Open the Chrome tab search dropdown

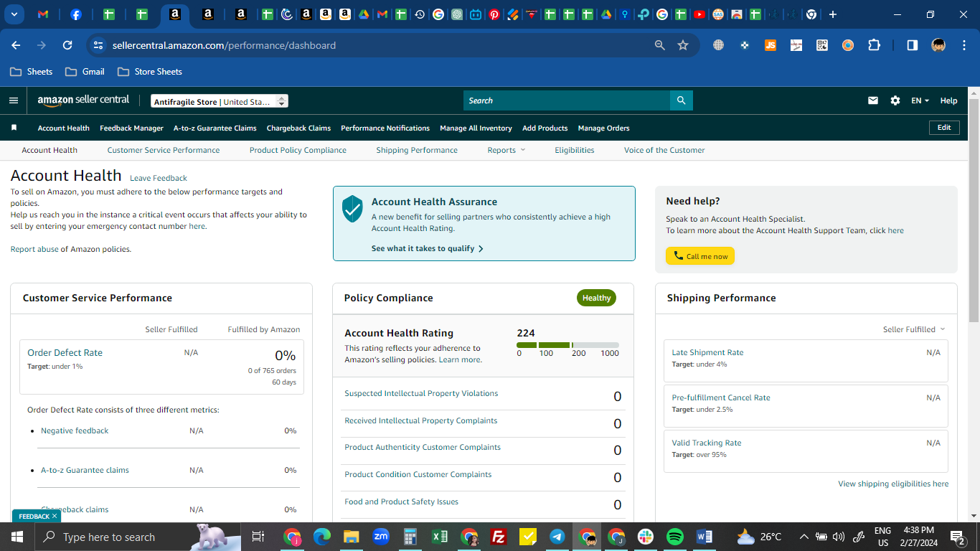pyautogui.click(x=14, y=14)
